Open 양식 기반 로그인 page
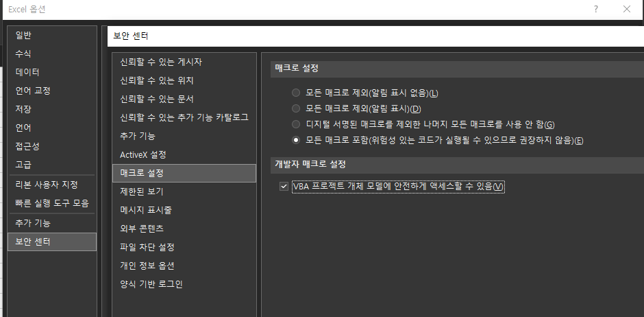Image resolution: width=644 pixels, height=317 pixels. click(x=184, y=284)
